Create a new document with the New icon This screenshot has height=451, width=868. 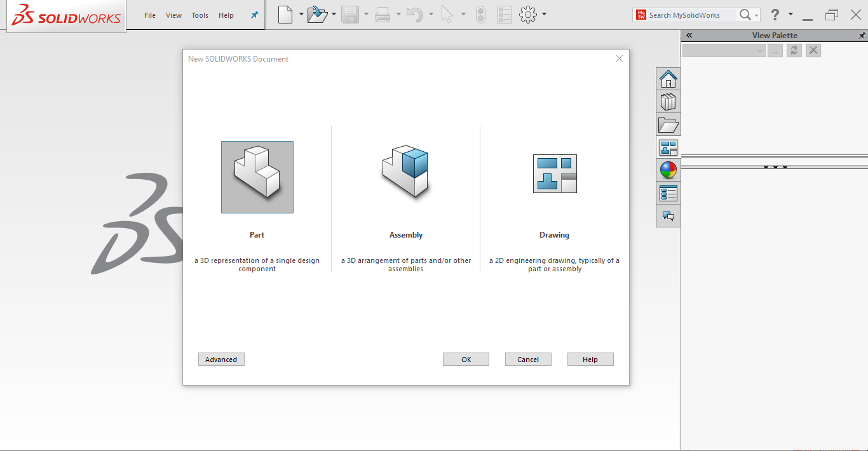pos(284,14)
